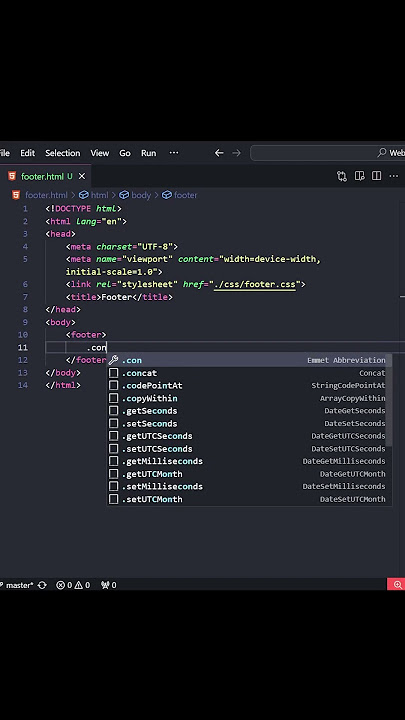Open forwarded ports indicator showing 0
The height and width of the screenshot is (720, 405).
[x=108, y=585]
